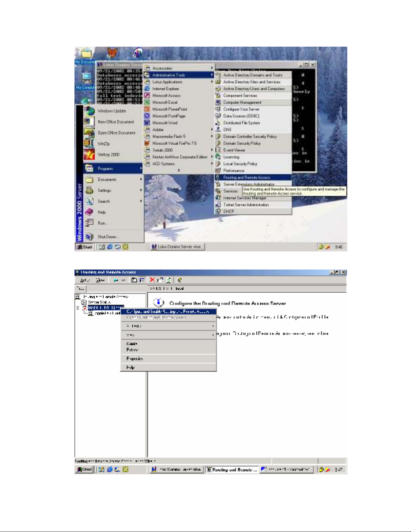
Task: Select the Server Status tree node
Action: pos(99,302)
